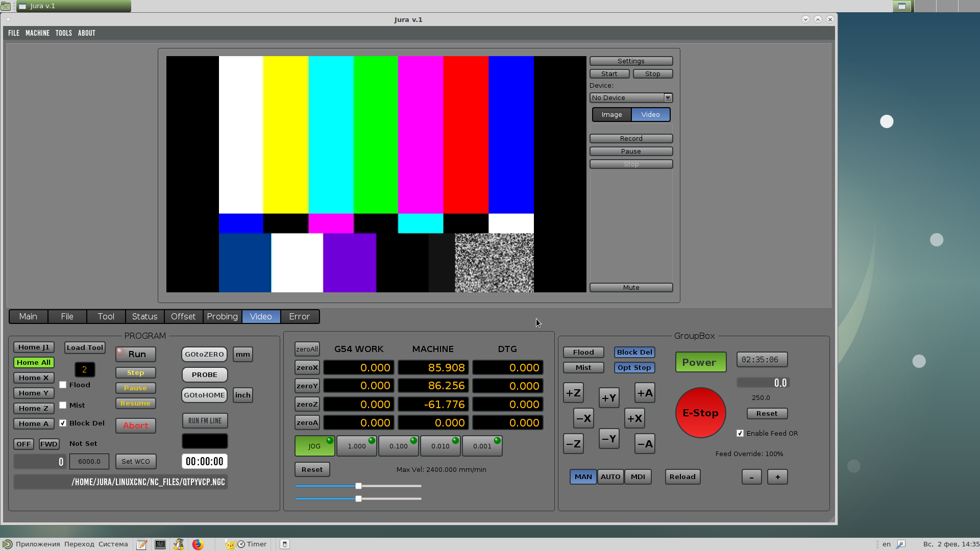This screenshot has width=980, height=551.
Task: Jog the -Y axis
Action: (609, 439)
